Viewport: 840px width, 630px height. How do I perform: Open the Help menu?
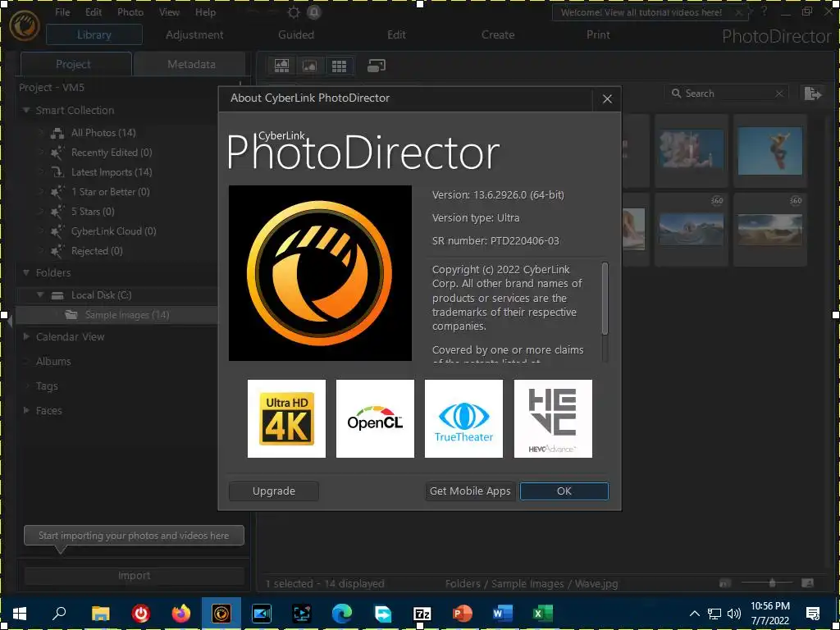point(205,11)
